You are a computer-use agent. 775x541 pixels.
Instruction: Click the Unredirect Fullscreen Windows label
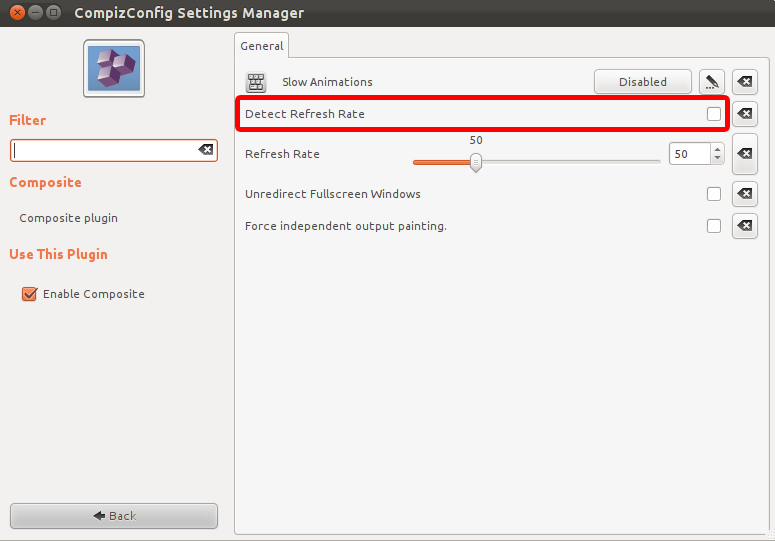(x=333, y=194)
